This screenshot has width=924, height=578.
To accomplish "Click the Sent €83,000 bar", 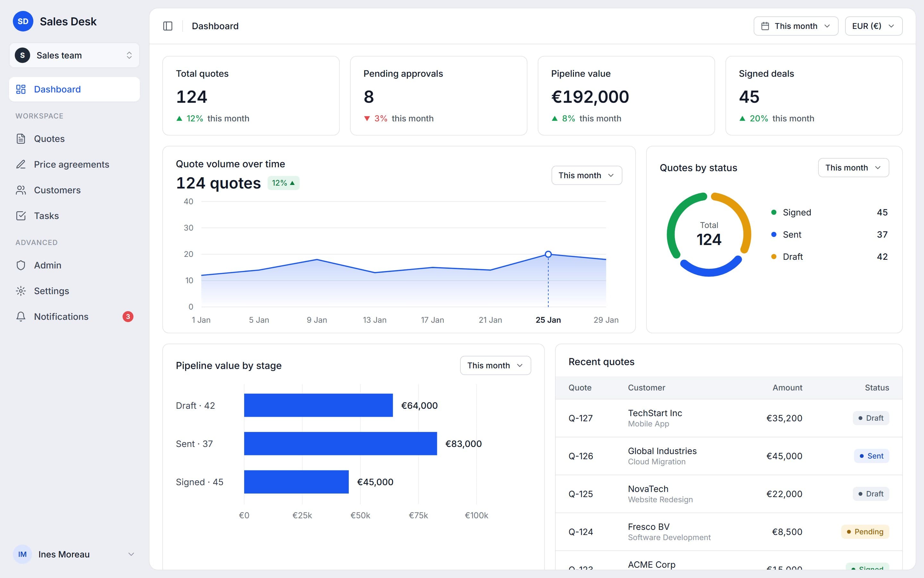I will pyautogui.click(x=340, y=443).
